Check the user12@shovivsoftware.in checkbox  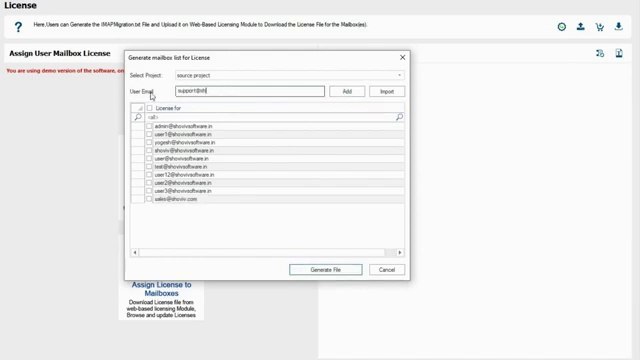click(149, 175)
